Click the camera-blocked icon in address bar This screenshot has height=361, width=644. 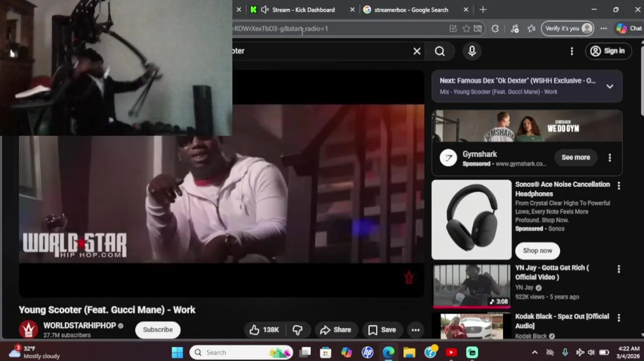point(478,29)
